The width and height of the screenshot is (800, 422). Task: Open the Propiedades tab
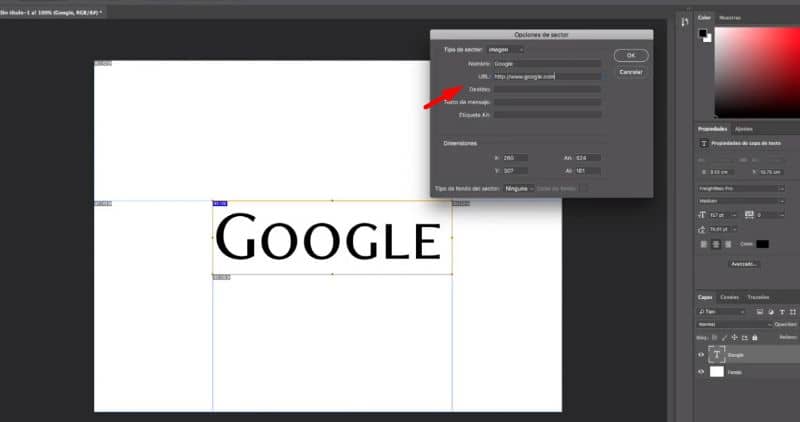712,129
